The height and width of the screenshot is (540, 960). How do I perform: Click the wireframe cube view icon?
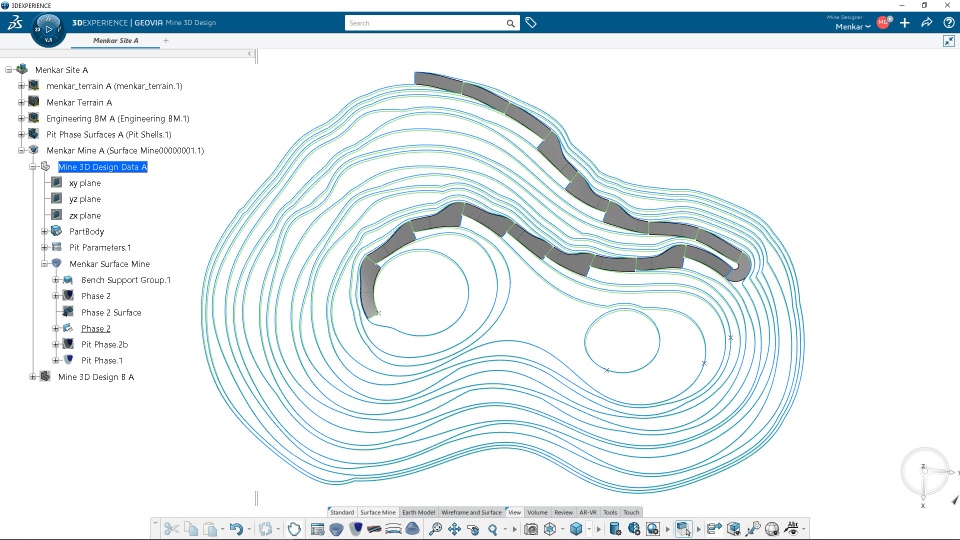tap(550, 529)
